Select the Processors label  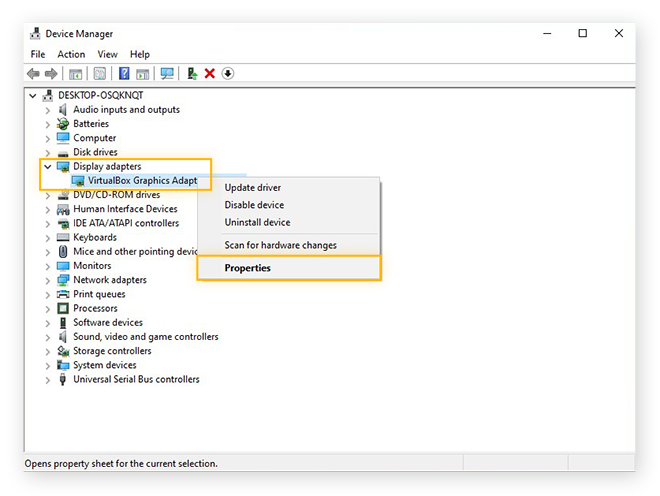[x=95, y=308]
